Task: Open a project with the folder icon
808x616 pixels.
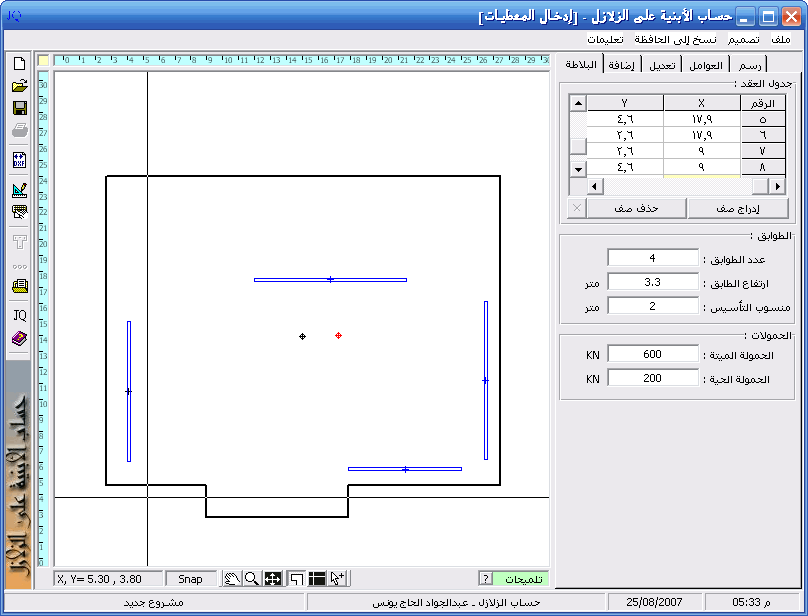Action: pos(19,85)
